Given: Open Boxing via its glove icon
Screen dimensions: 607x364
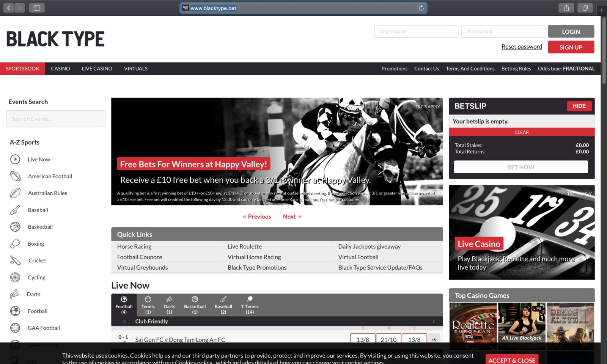Looking at the screenshot, I should (x=15, y=243).
